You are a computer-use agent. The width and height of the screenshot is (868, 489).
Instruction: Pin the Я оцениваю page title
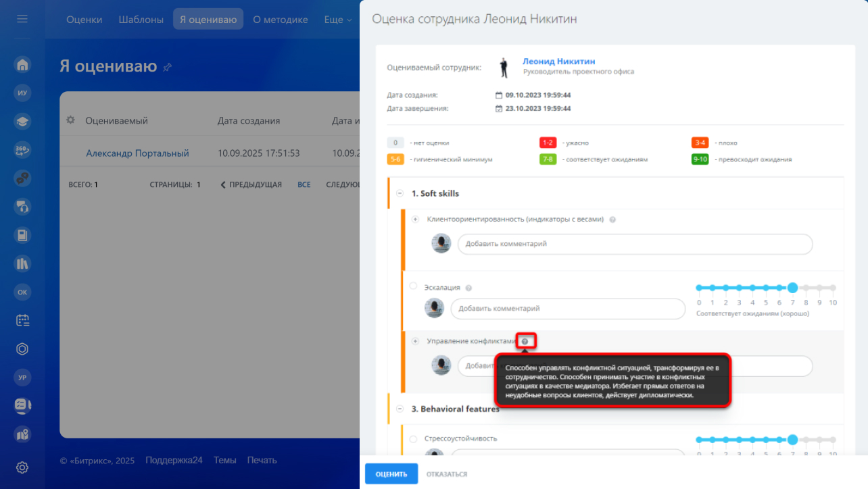tap(168, 67)
